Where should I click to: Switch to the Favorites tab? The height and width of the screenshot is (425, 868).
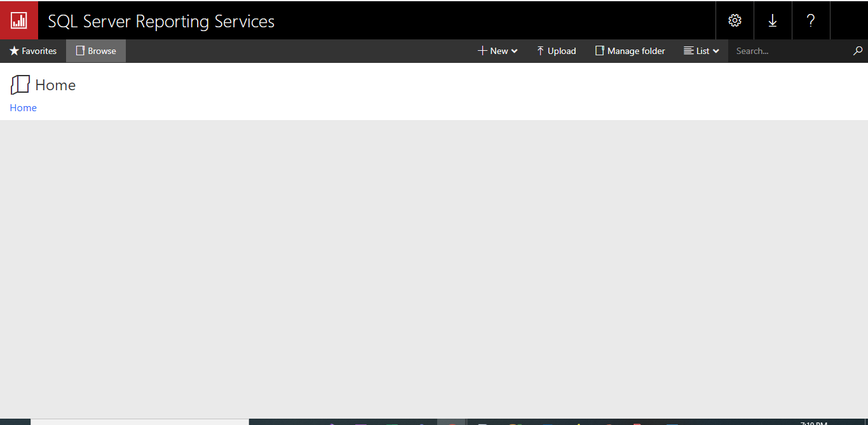[33, 51]
